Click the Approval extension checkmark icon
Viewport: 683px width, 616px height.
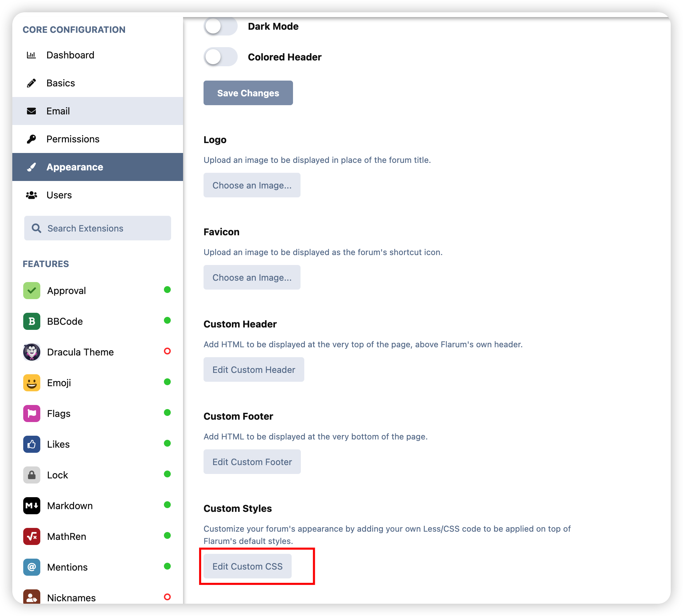coord(32,291)
